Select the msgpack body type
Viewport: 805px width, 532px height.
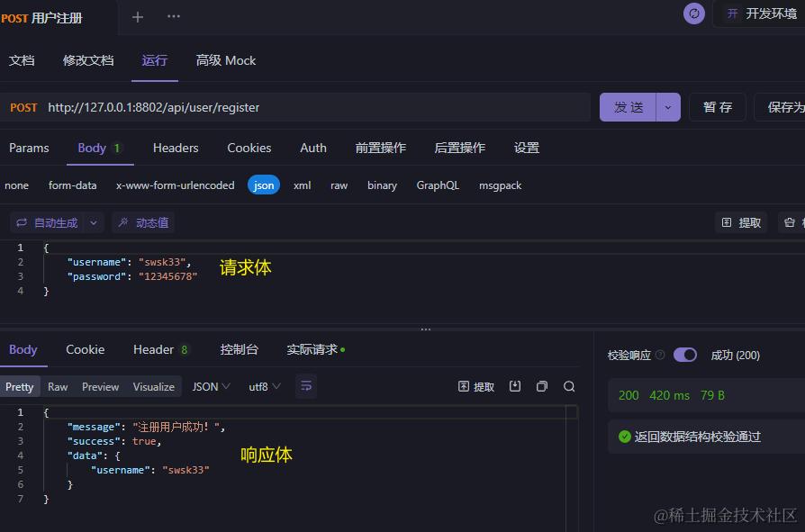(x=500, y=185)
